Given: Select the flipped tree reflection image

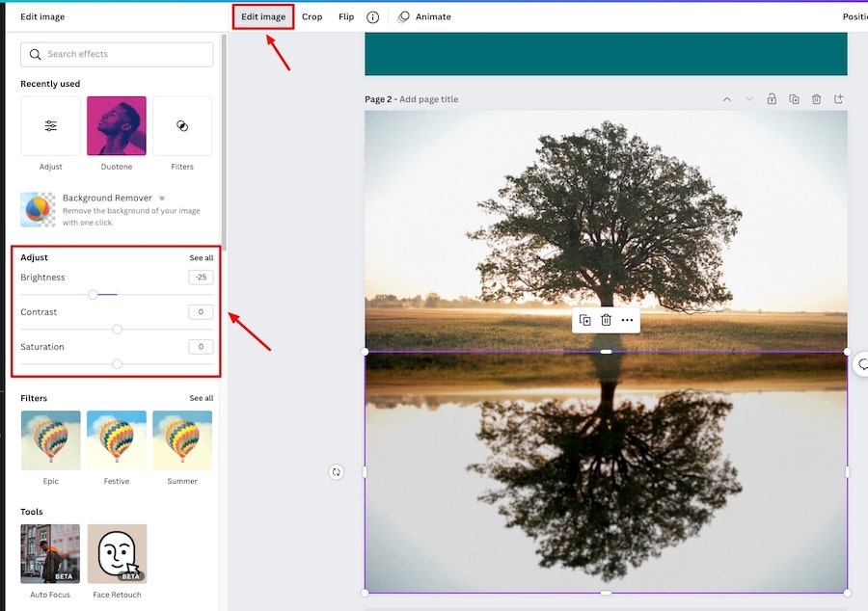Looking at the screenshot, I should [x=606, y=473].
